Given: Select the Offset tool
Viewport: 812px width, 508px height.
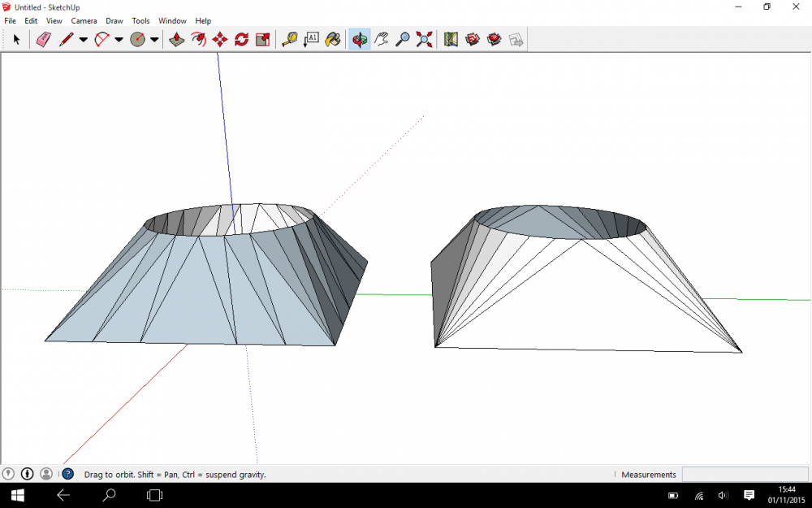Looking at the screenshot, I should [198, 39].
